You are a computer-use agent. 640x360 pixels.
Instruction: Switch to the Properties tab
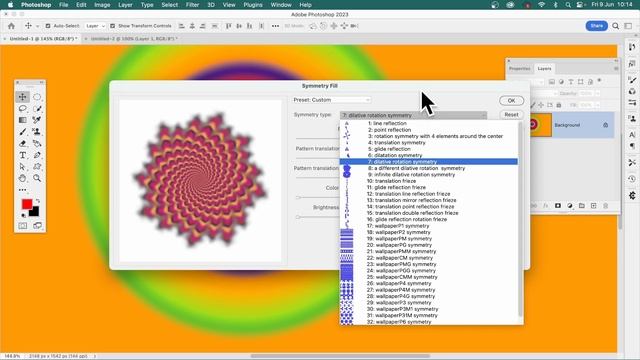coord(519,69)
